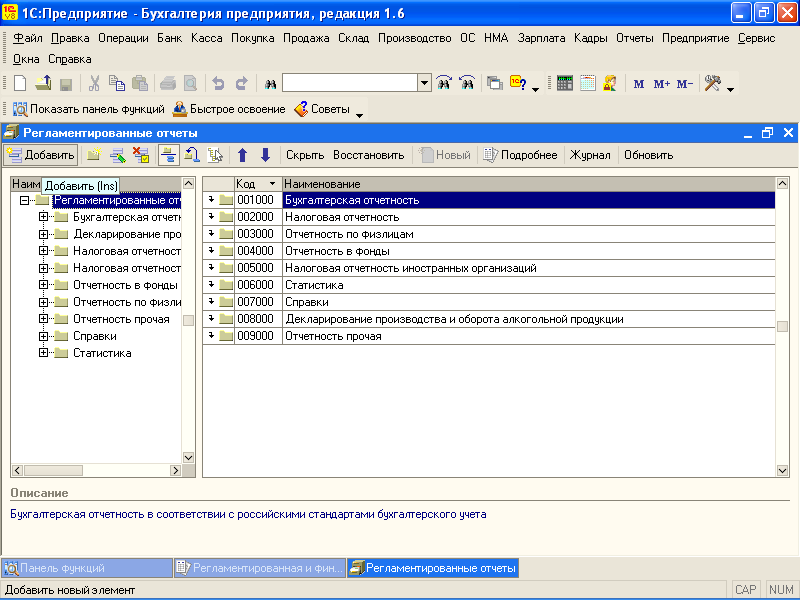Click the table vertical scrollbar down arrow
Viewport: 800px width, 600px height.
[782, 470]
